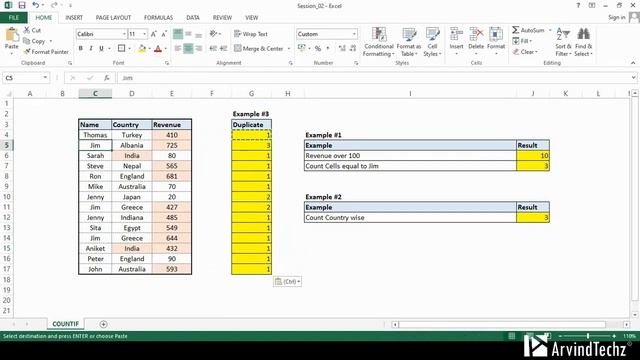The height and width of the screenshot is (360, 640).
Task: Apply the red font color
Action: pos(158,49)
